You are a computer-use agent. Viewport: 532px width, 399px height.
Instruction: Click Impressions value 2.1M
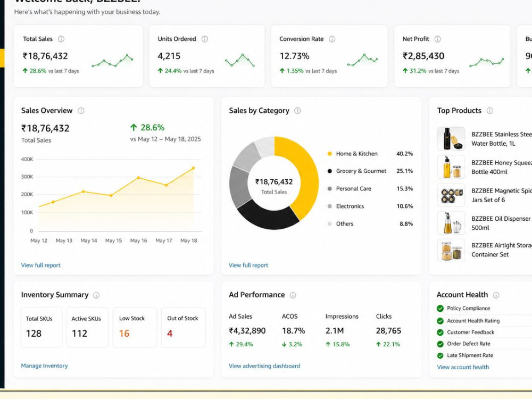[x=335, y=331]
